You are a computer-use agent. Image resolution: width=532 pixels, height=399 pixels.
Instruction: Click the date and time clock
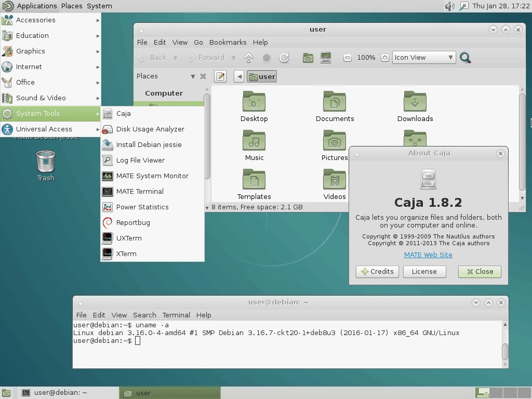(x=501, y=6)
